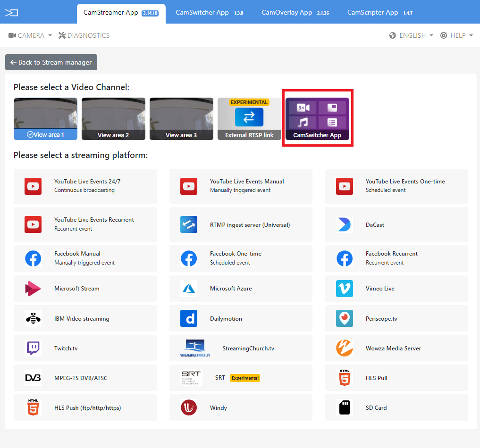Click the Windy platform icon
This screenshot has width=480, height=448.
coord(189,408)
